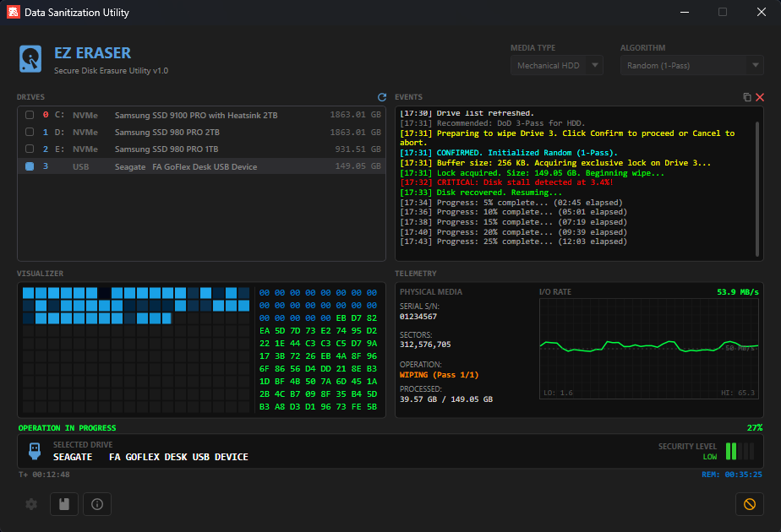Click the hex row starting B3 A8 D3
The height and width of the screenshot is (532, 781).
coord(319,406)
